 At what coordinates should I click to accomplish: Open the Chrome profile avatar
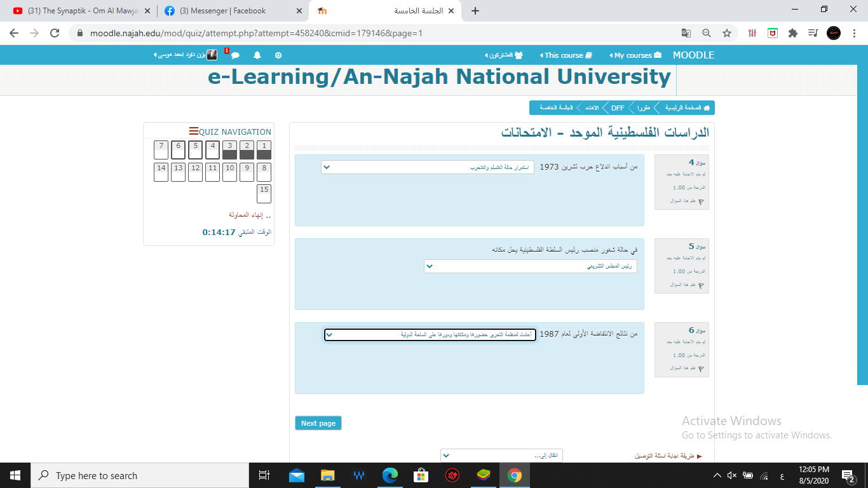[x=834, y=33]
